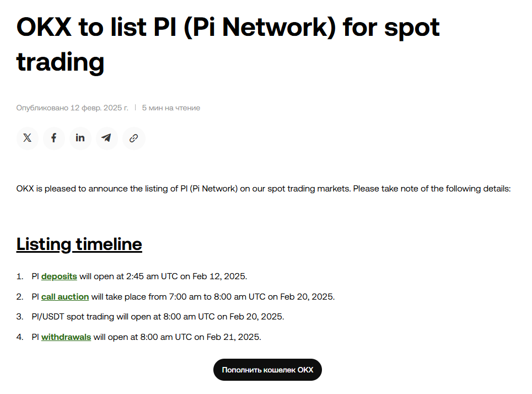Click the word 'trading' on the title's second line
Image resolution: width=532 pixels, height=394 pixels.
[x=60, y=62]
